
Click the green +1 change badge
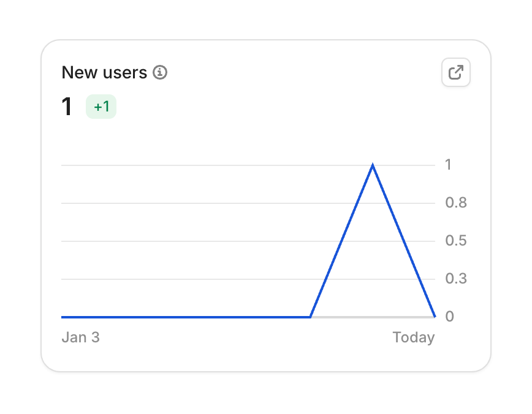click(x=101, y=107)
